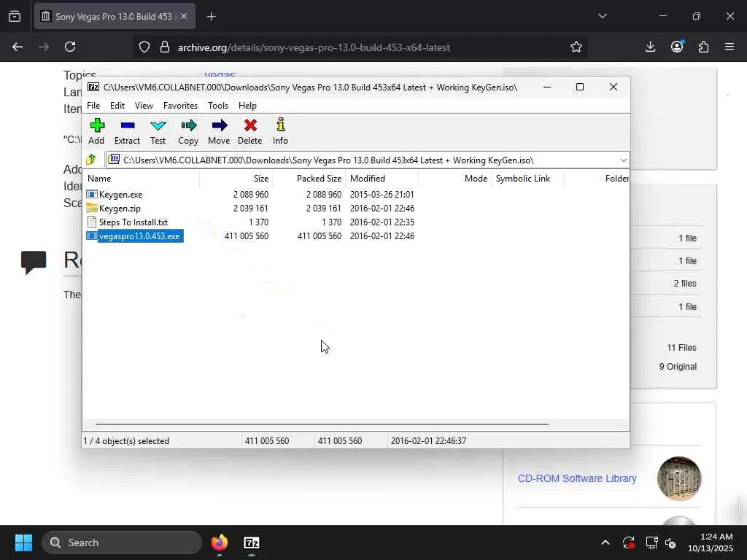The height and width of the screenshot is (560, 747).
Task: Show hidden system tray icons
Action: 605,542
